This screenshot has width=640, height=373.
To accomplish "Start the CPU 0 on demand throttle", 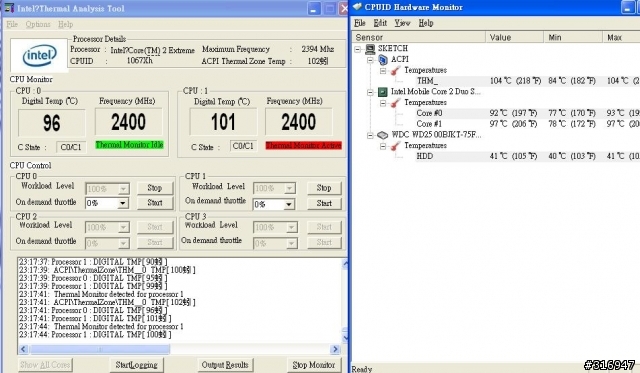I will click(155, 202).
